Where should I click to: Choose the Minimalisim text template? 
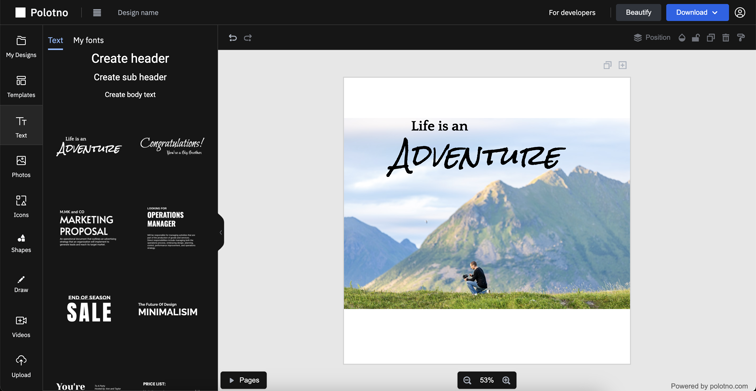(x=168, y=310)
